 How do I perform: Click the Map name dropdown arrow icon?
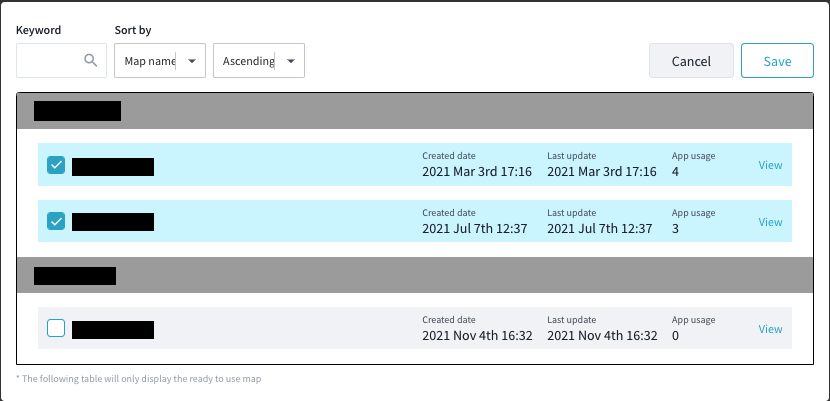pos(192,61)
